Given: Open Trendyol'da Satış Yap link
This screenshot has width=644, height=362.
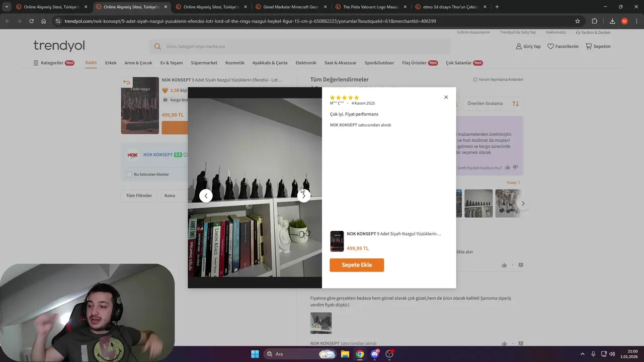Looking at the screenshot, I should click(x=518, y=32).
